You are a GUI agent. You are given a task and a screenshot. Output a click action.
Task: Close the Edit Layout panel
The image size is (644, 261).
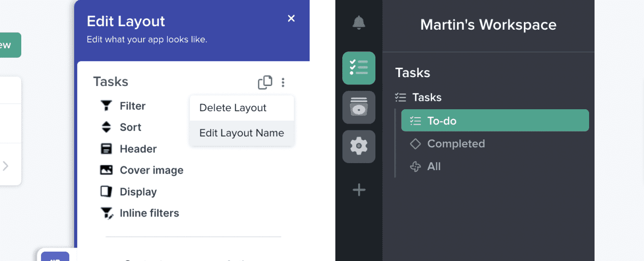[291, 18]
